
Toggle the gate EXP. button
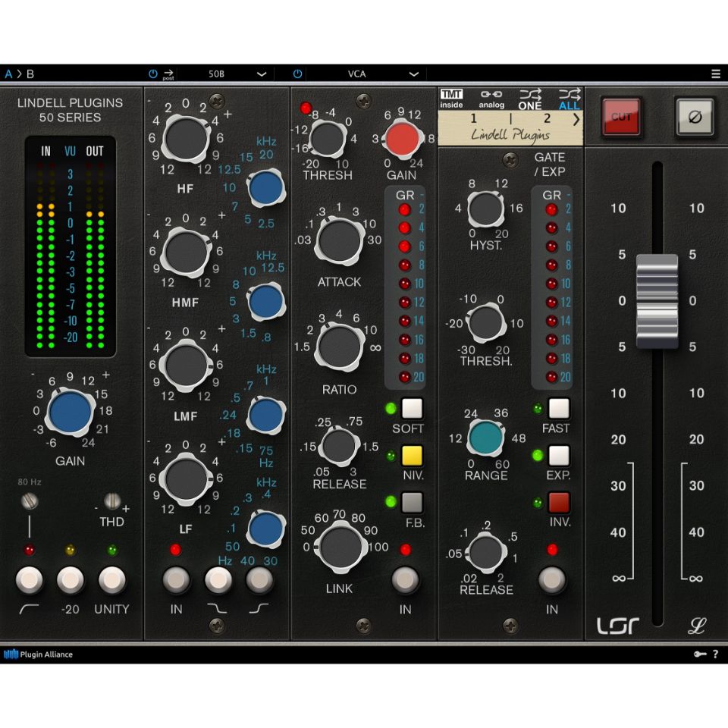point(559,456)
